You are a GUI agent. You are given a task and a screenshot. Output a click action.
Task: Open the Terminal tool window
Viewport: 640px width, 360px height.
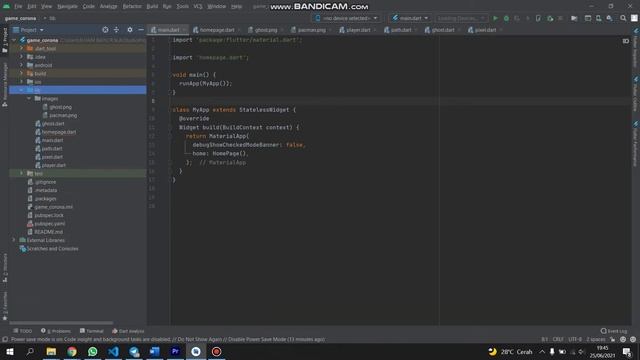pyautogui.click(x=92, y=331)
